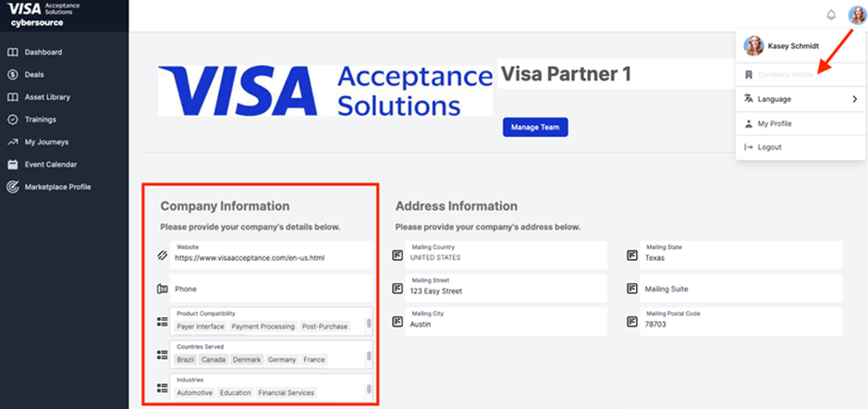The height and width of the screenshot is (409, 868).
Task: Click the Marketplace Profile target icon
Action: 13,187
